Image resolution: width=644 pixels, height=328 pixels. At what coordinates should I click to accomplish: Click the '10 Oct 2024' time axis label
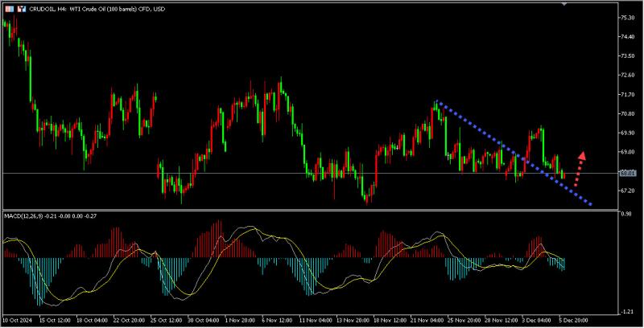click(x=17, y=320)
